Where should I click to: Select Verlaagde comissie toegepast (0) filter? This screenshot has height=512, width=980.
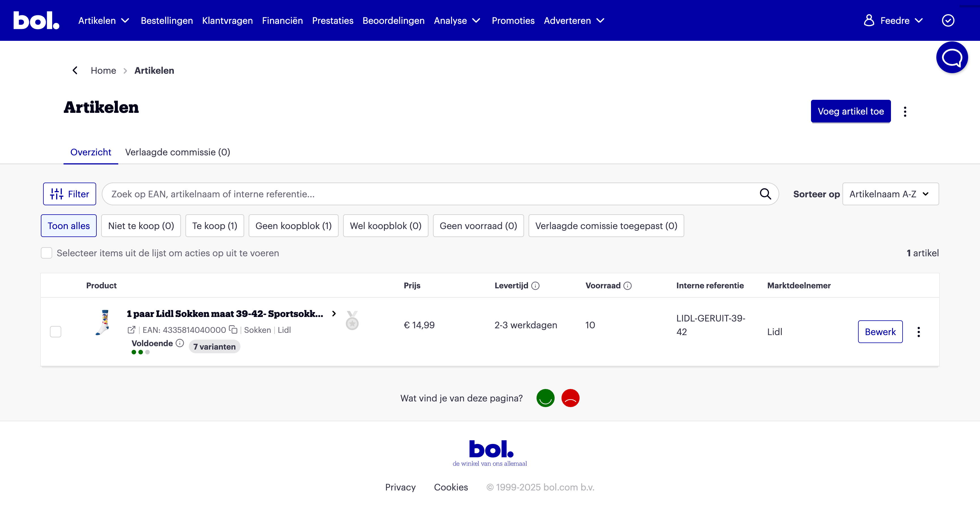tap(606, 226)
